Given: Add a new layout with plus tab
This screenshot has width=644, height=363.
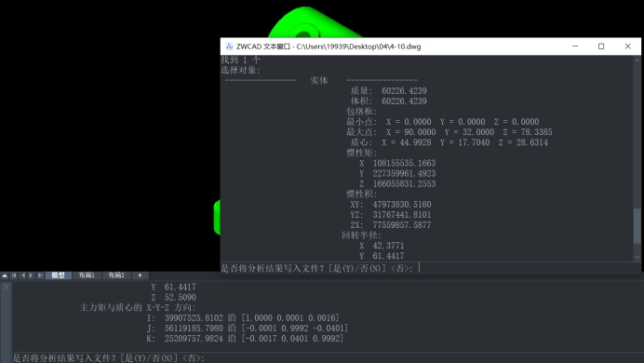Looking at the screenshot, I should click(140, 276).
